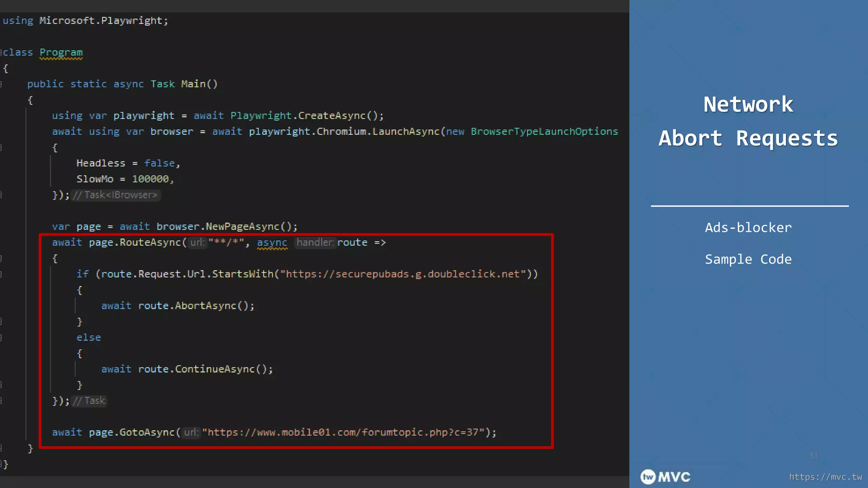Click 'playwright.Chromium.LaunchAsync' call

344,131
